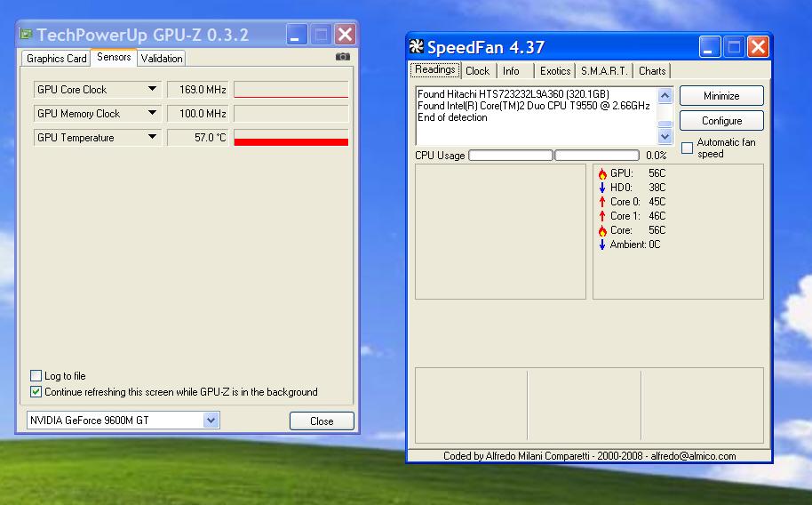The image size is (812, 505).
Task: Switch to the Clock tab in SpeedFan
Action: coord(477,71)
